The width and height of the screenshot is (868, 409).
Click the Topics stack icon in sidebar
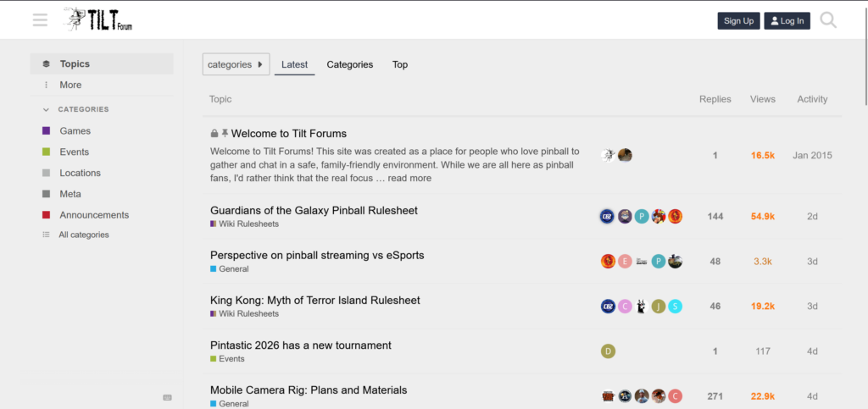tap(47, 64)
